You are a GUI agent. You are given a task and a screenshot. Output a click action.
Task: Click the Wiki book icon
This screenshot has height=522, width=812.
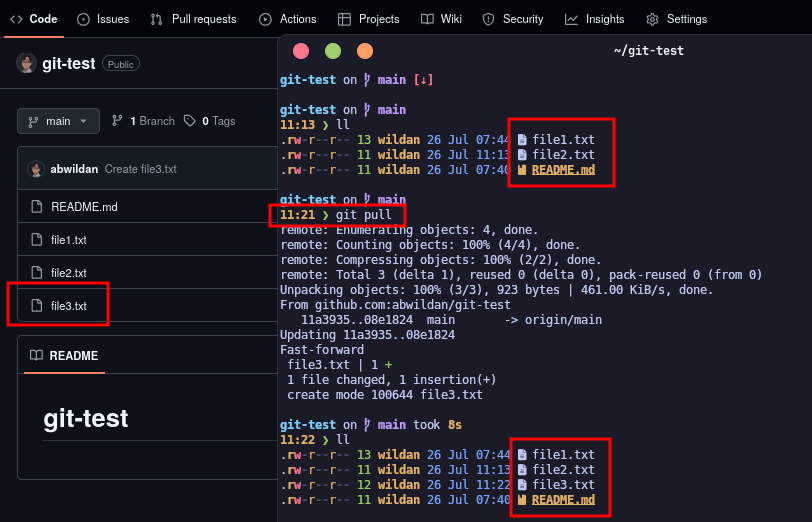tap(427, 20)
